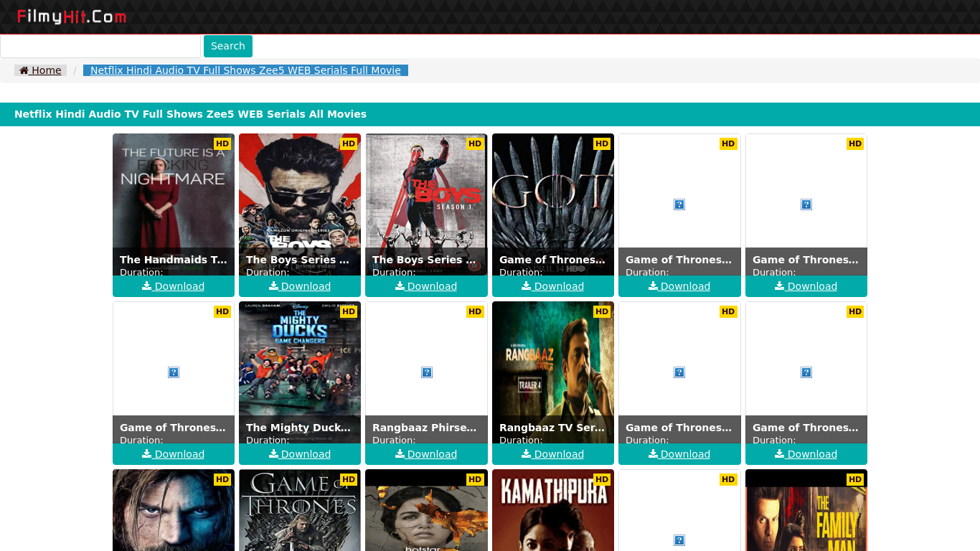Download The Mighty Ducks entry

[x=300, y=454]
